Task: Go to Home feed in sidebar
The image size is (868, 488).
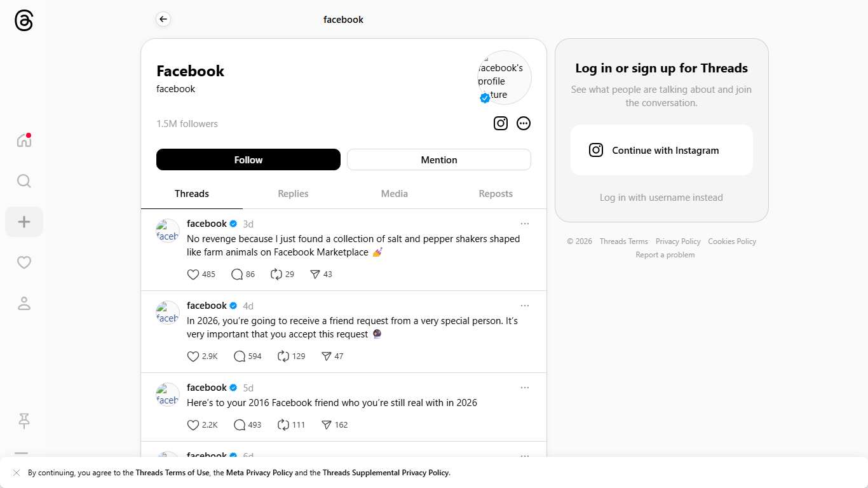Action: point(24,140)
